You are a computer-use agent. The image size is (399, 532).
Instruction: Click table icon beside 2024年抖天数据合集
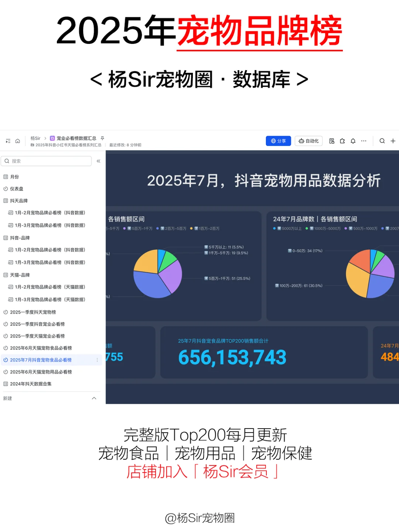tap(6, 384)
